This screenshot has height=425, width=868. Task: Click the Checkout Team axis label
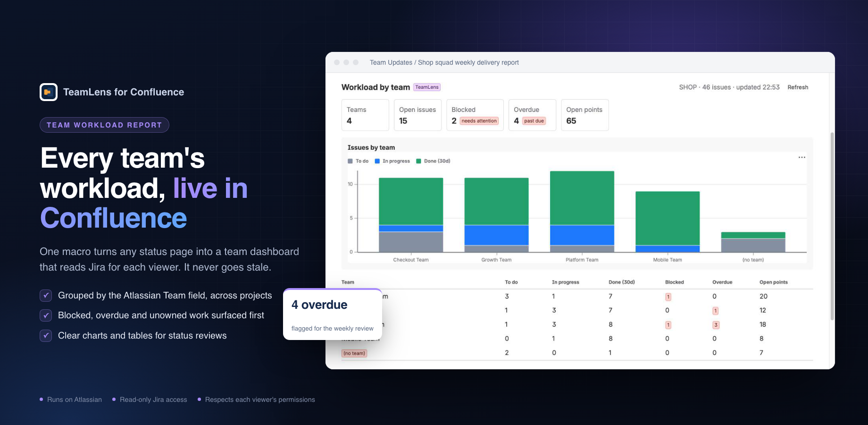pos(411,260)
